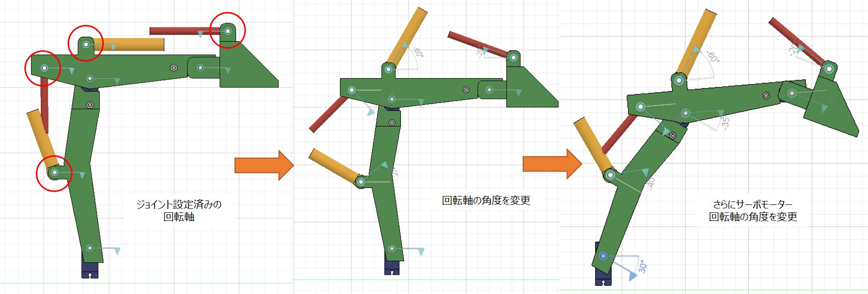This screenshot has height=294, width=868.
Task: Click the red-circled joint at top right of left view
Action: pyautogui.click(x=228, y=31)
